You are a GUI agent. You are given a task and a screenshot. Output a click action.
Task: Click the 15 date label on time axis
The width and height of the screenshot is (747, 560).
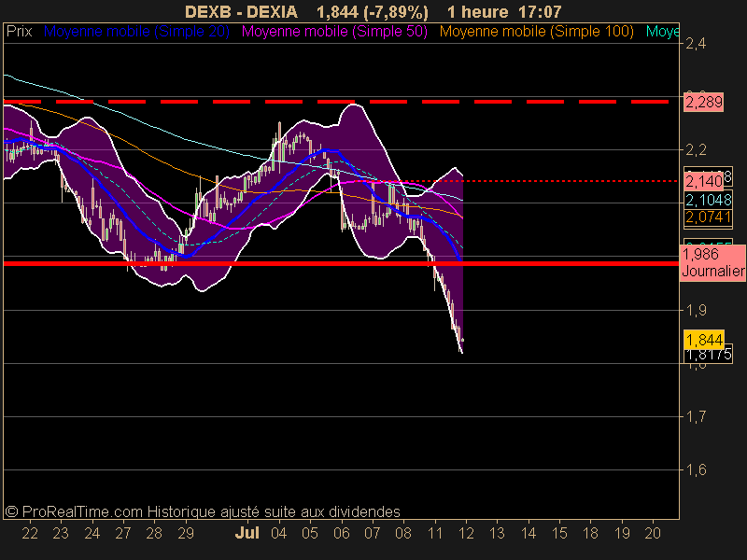[559, 533]
